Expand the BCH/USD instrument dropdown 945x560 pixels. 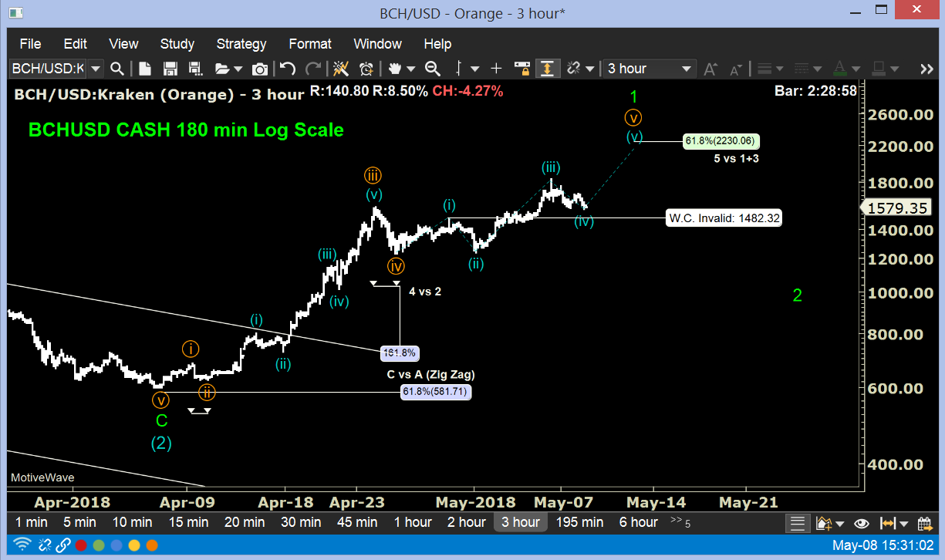tap(95, 69)
